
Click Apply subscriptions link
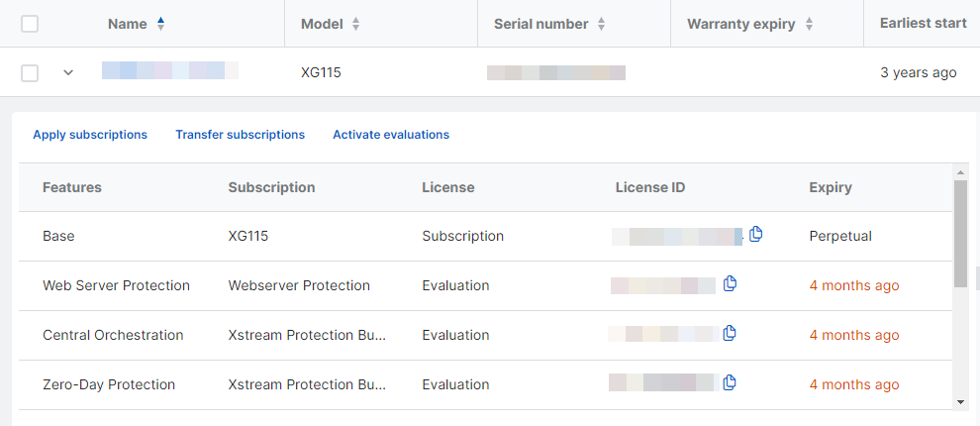(x=90, y=135)
